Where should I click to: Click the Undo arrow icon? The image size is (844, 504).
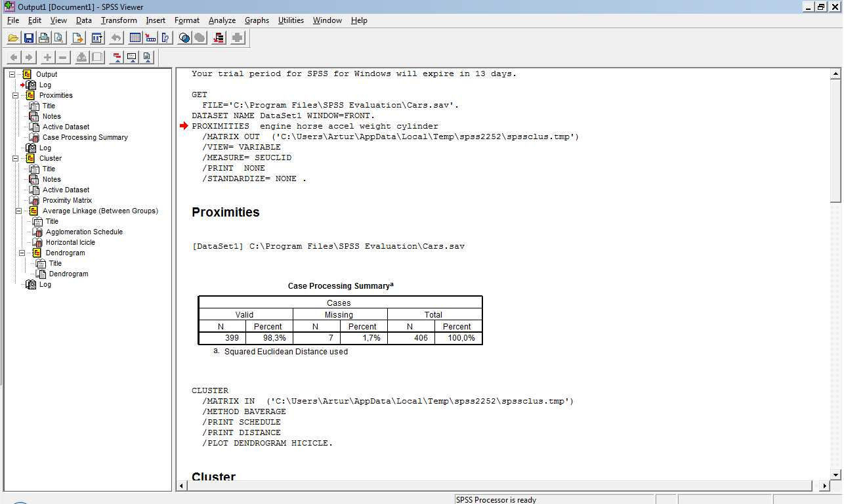pos(116,38)
